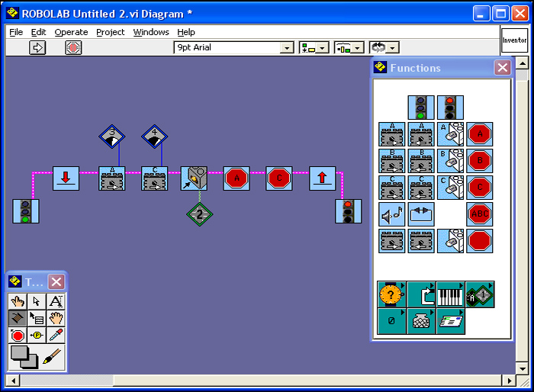Open the 9pt Arial font dropdown
The height and width of the screenshot is (392, 534).
287,47
